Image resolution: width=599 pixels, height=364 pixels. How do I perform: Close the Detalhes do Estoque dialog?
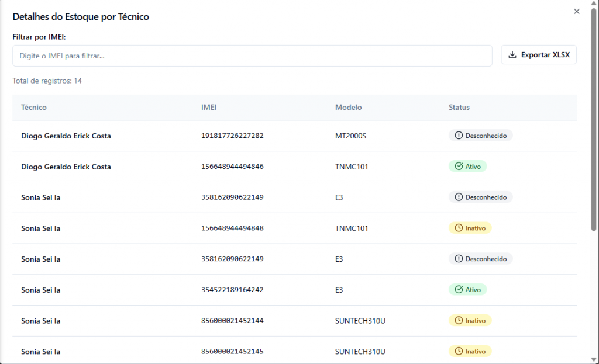(577, 12)
